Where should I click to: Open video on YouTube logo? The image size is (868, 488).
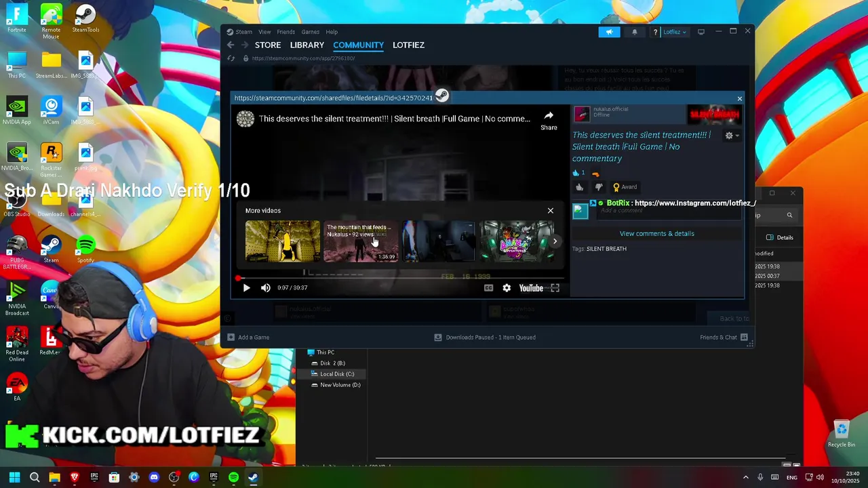point(531,288)
